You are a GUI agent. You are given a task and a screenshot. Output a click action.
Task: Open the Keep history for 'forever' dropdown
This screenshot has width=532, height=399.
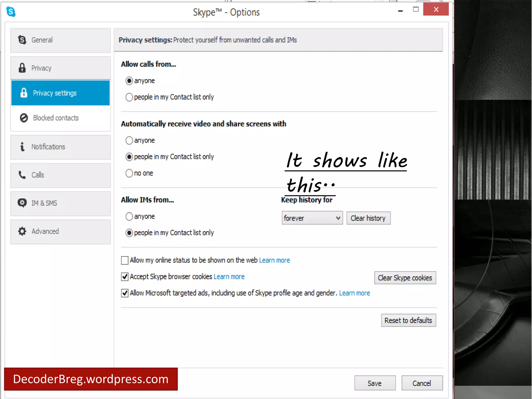click(312, 218)
